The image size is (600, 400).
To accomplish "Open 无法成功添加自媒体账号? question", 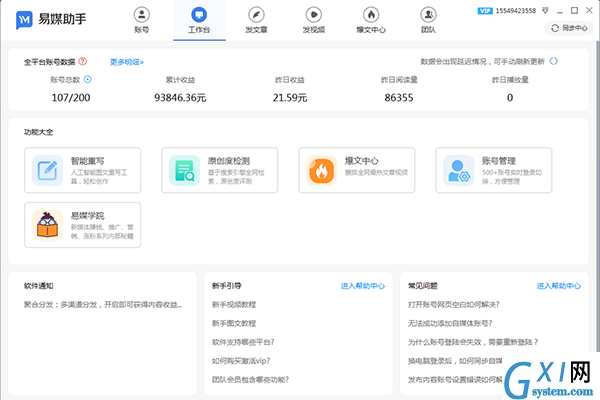I will click(450, 323).
